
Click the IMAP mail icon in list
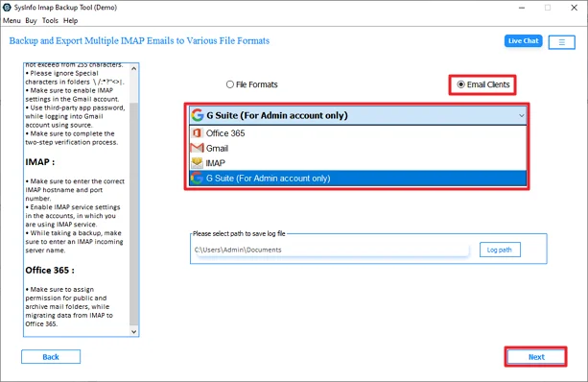tap(197, 163)
